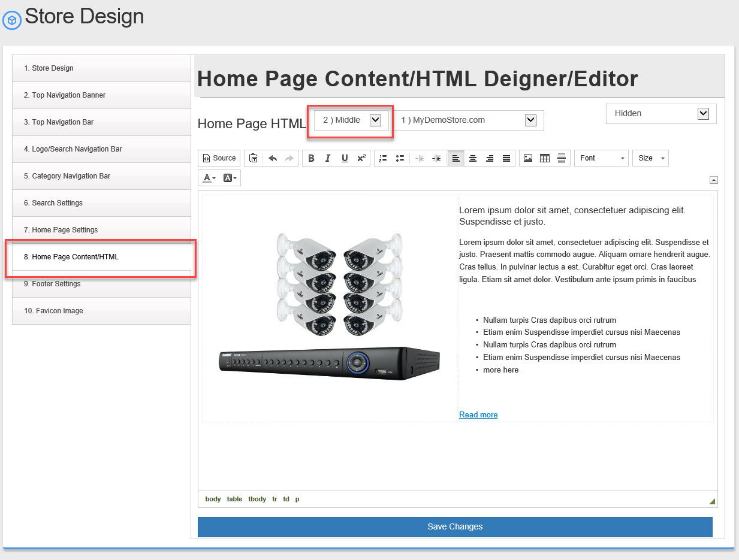Viewport: 739px width, 560px height.
Task: Apply italic formatting
Action: click(328, 158)
